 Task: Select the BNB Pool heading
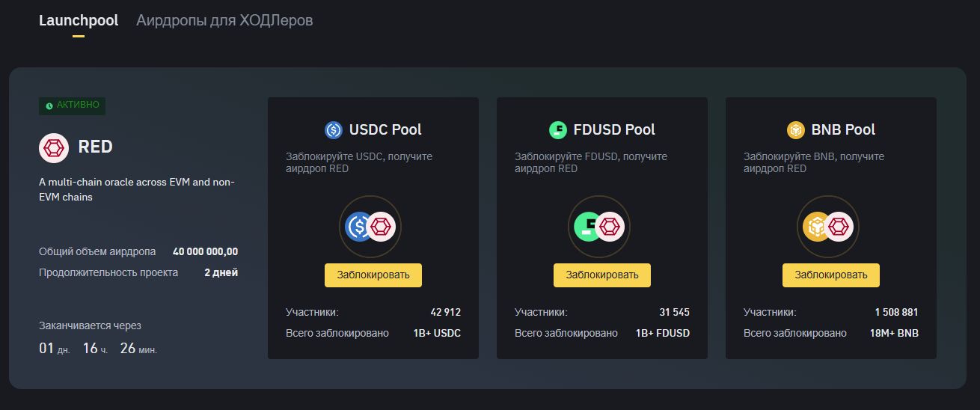coord(843,129)
